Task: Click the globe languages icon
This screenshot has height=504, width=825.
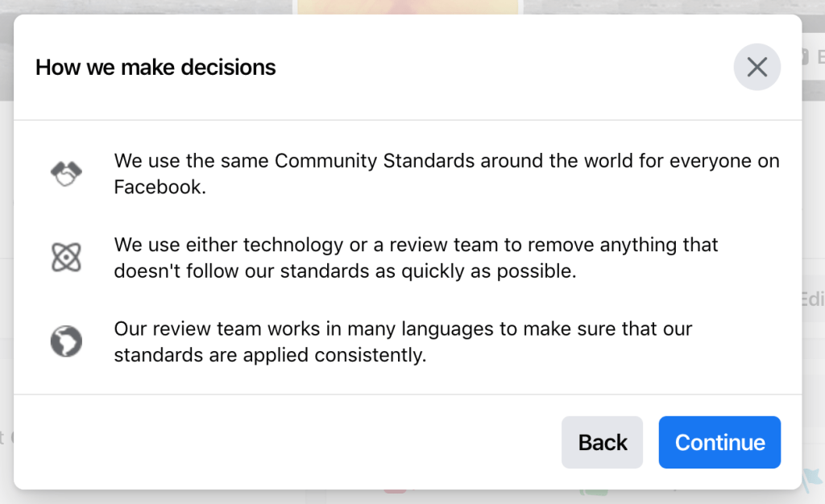Action: [66, 341]
